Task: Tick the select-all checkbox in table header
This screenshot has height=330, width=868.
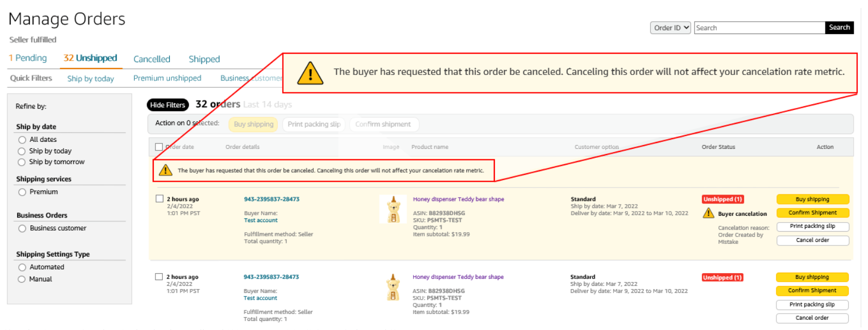Action: click(159, 147)
